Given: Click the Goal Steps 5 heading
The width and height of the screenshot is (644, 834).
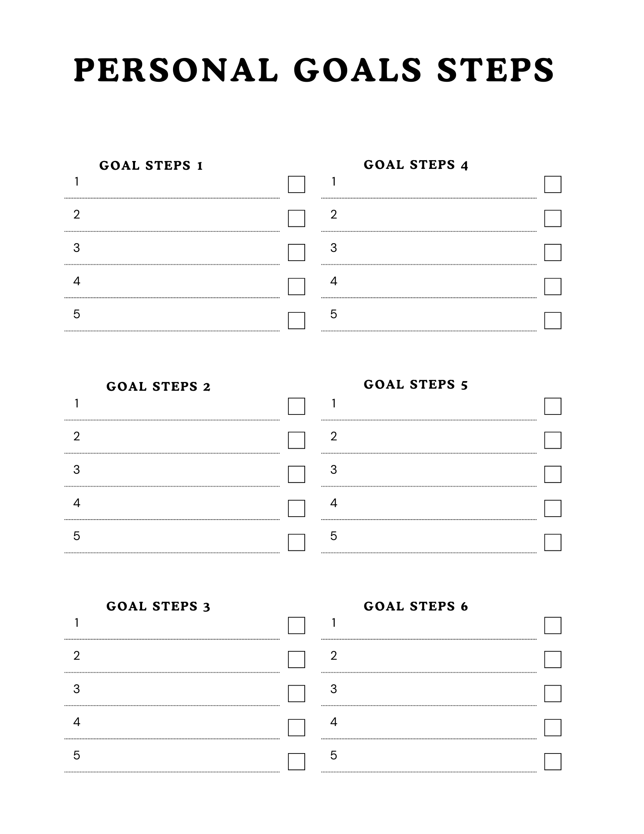Looking at the screenshot, I should click(416, 384).
